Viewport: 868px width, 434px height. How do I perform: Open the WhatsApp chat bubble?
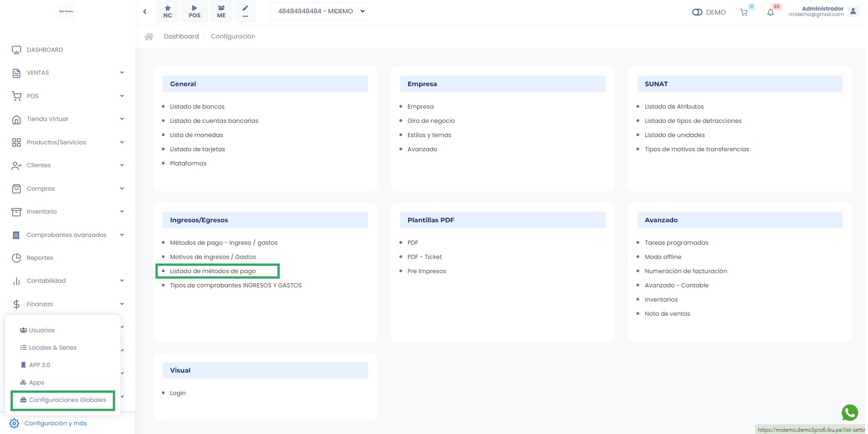[850, 412]
